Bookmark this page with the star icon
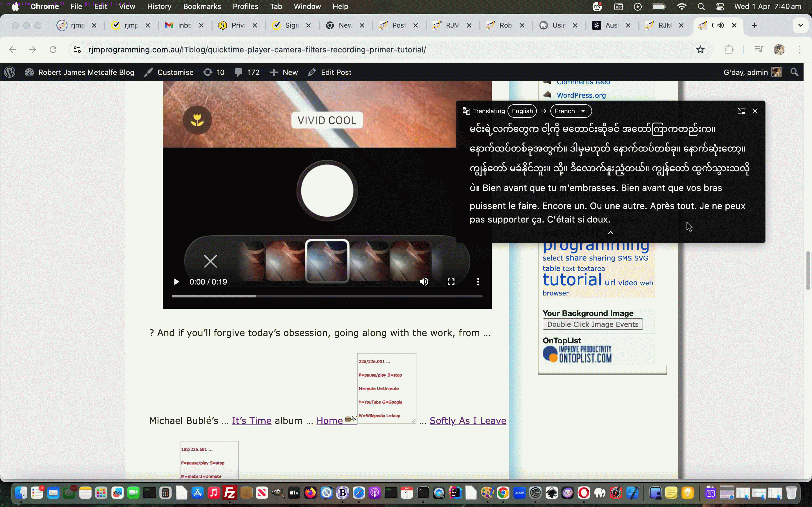 click(x=700, y=50)
